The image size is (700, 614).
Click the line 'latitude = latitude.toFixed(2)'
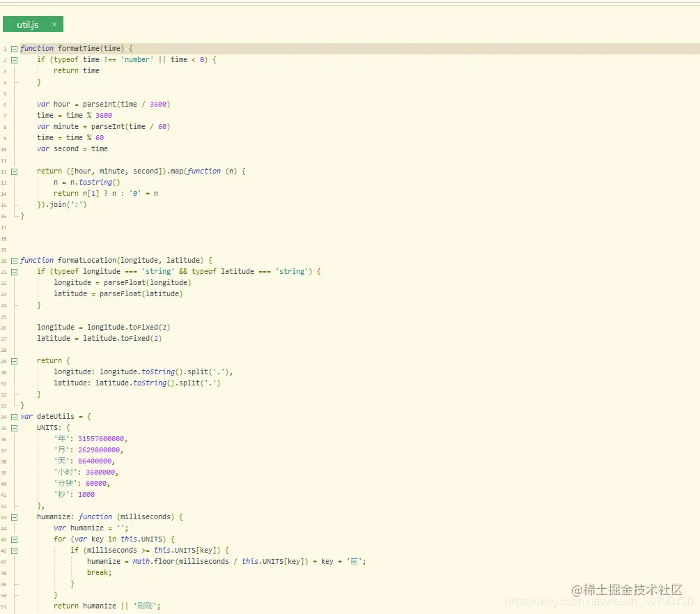pyautogui.click(x=100, y=339)
